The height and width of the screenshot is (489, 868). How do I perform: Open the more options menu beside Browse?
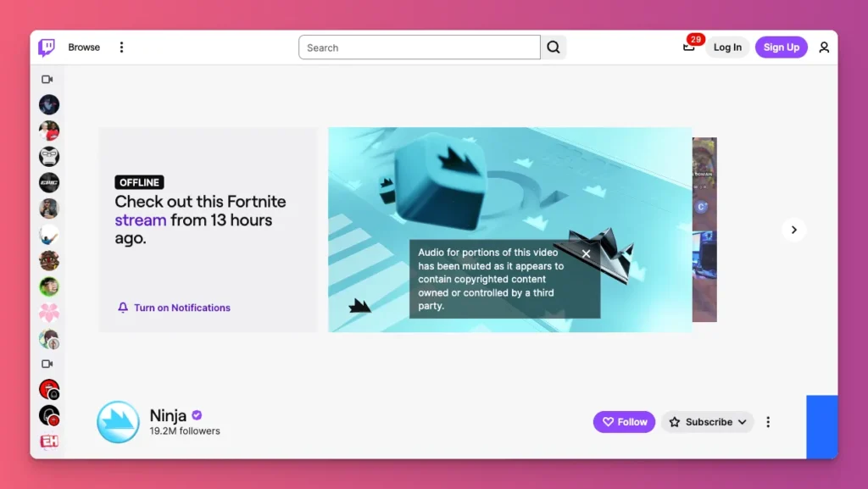122,47
